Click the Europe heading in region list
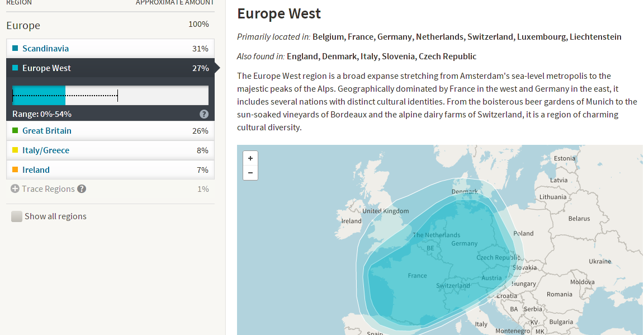The image size is (644, 335). pos(23,26)
